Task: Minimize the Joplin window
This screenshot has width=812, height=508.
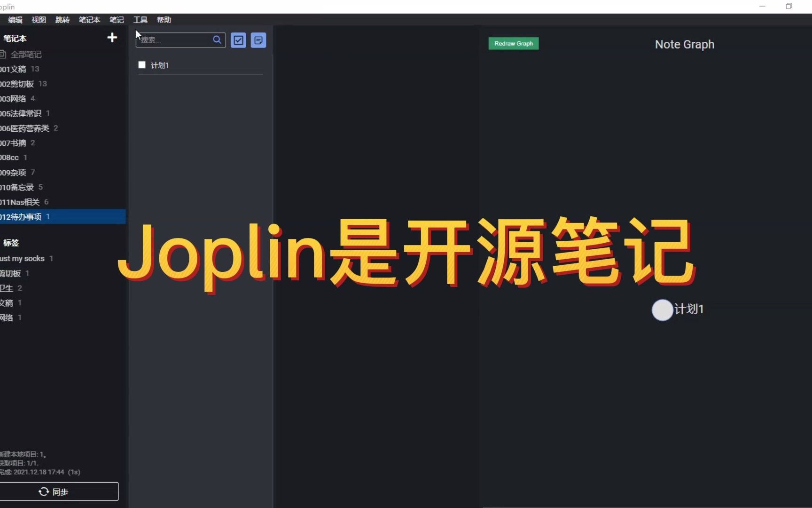Action: (762, 6)
